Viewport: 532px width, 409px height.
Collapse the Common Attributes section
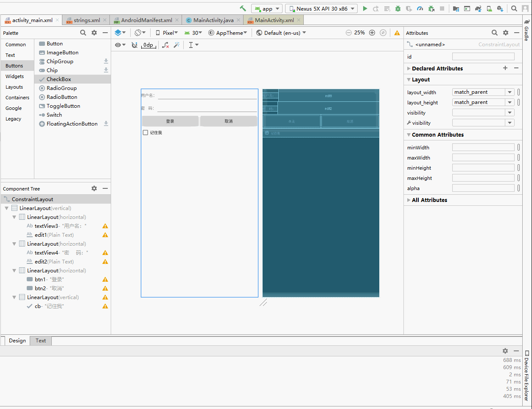click(x=409, y=134)
